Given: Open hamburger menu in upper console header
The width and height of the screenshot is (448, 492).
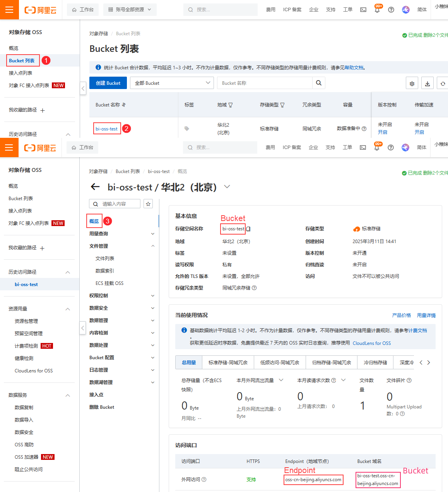Looking at the screenshot, I should 9,10.
